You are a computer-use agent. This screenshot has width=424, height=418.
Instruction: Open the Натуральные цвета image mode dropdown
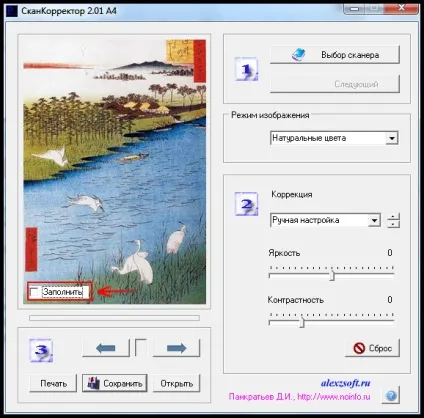point(392,138)
